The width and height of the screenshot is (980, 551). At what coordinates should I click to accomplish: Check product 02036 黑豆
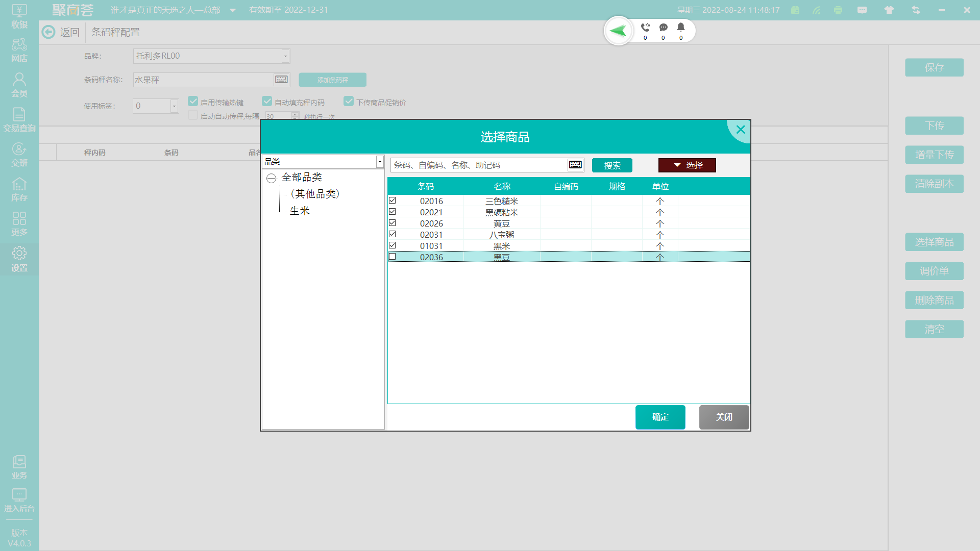pyautogui.click(x=392, y=257)
